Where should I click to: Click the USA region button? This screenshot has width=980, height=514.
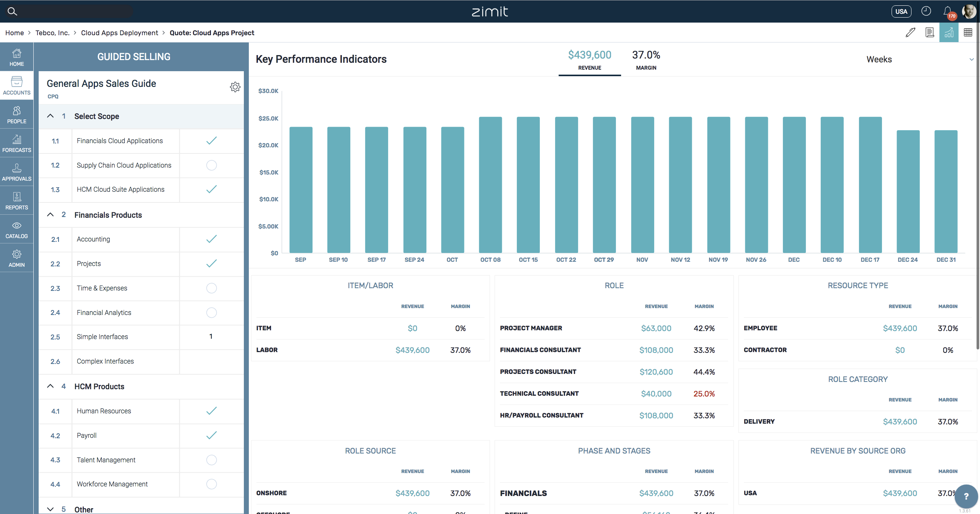901,11
